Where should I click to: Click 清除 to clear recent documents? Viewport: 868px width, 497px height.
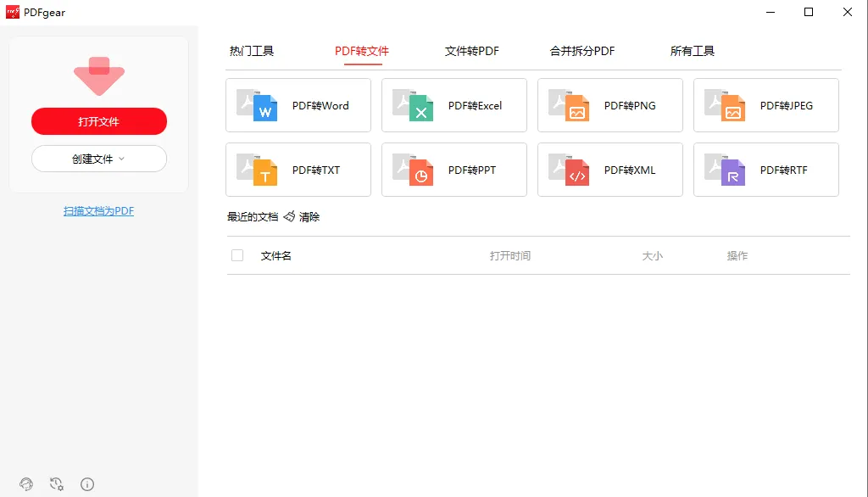pyautogui.click(x=309, y=216)
